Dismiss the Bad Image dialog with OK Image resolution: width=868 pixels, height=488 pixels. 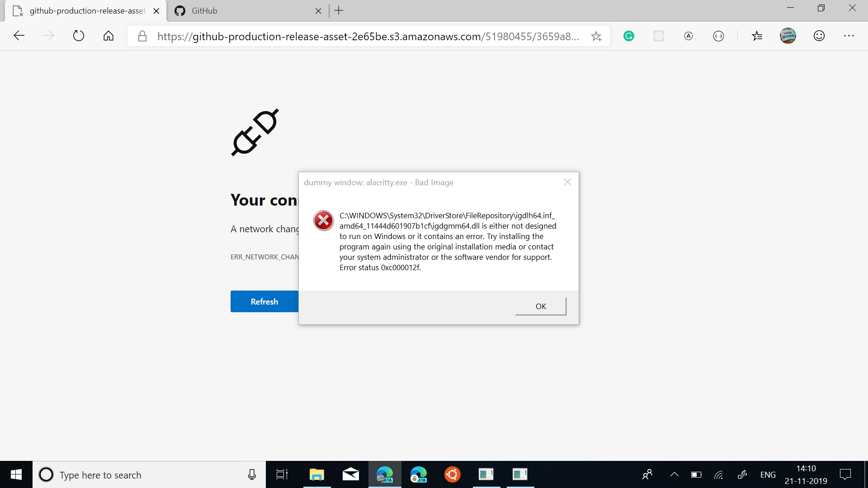tap(540, 306)
